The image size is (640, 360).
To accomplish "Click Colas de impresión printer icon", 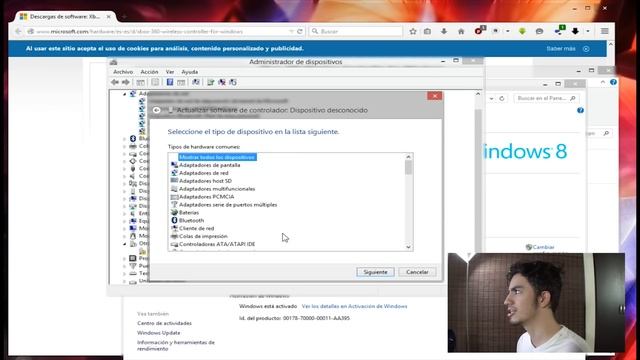I will click(174, 236).
